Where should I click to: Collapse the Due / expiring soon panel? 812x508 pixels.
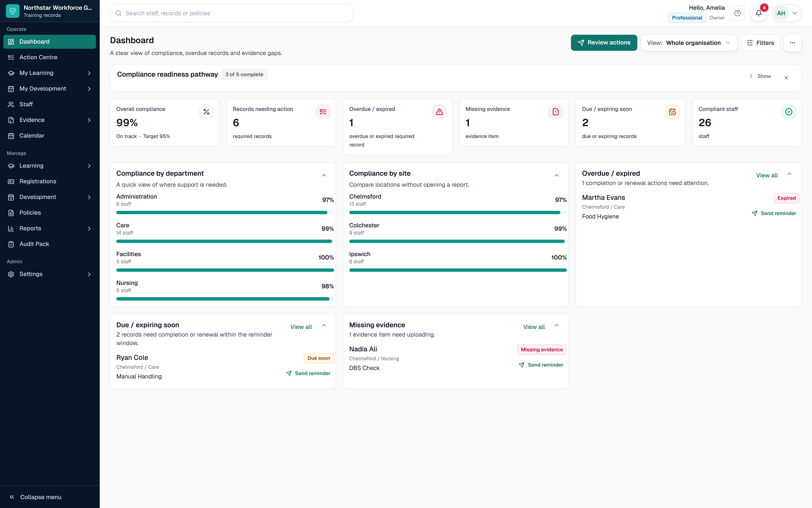point(324,325)
